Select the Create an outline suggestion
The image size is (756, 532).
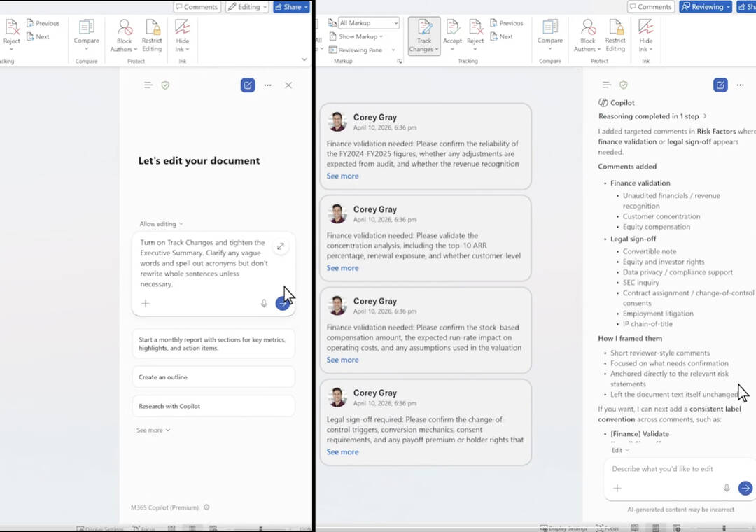click(x=213, y=377)
